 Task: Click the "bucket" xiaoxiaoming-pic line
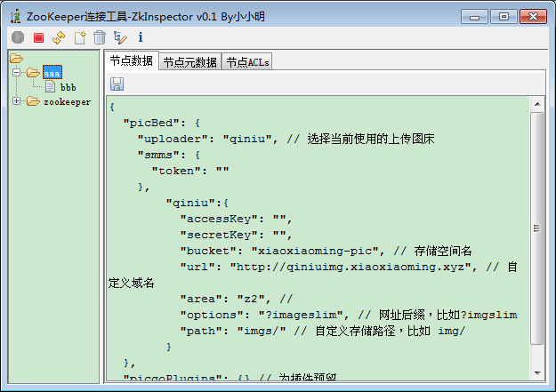tap(326, 251)
